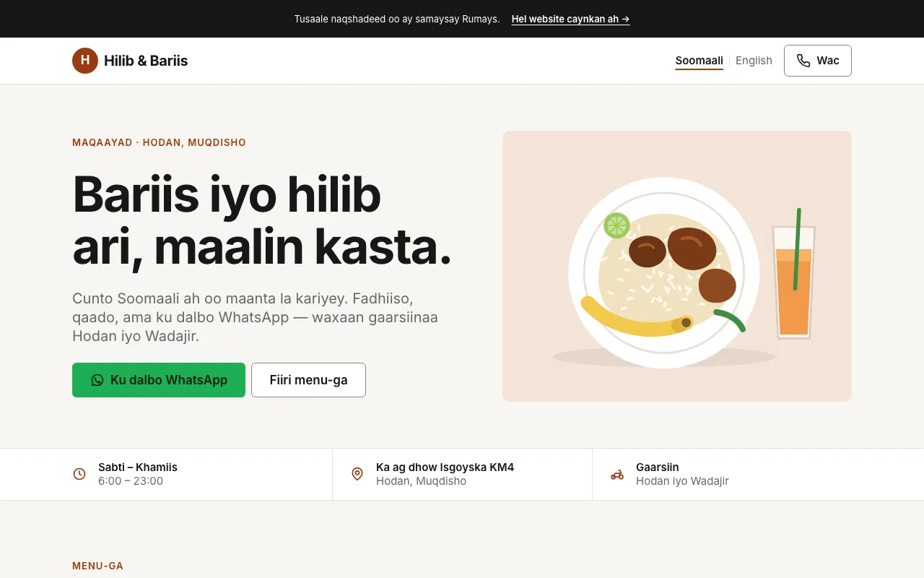Open the Hel website caynkan ah link
The height and width of the screenshot is (578, 924).
(570, 19)
